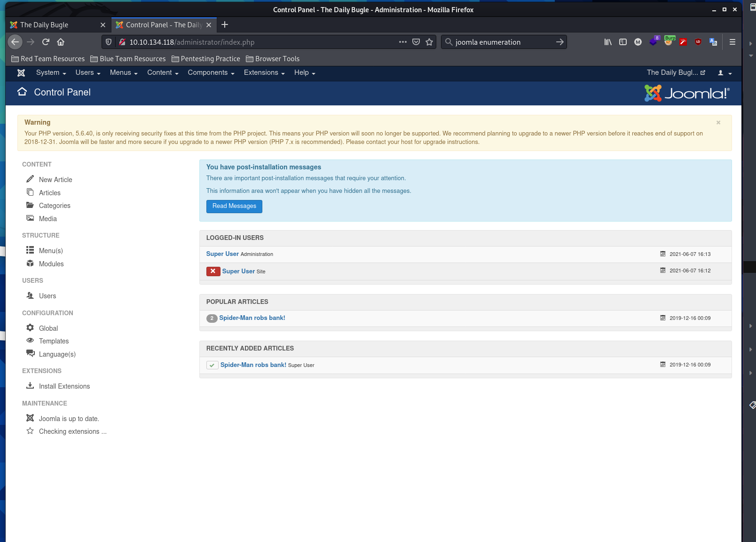This screenshot has width=756, height=542.
Task: Open the Components menu
Action: pyautogui.click(x=211, y=73)
